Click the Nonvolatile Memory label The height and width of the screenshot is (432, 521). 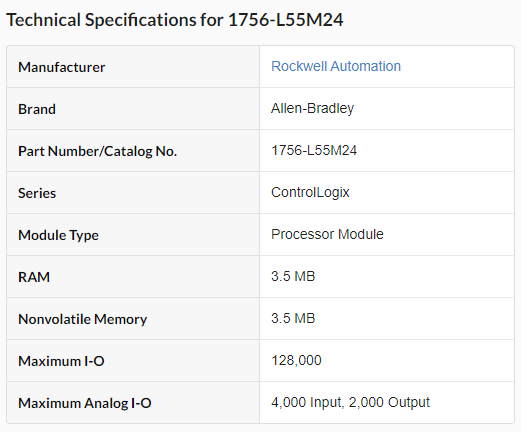click(x=83, y=319)
